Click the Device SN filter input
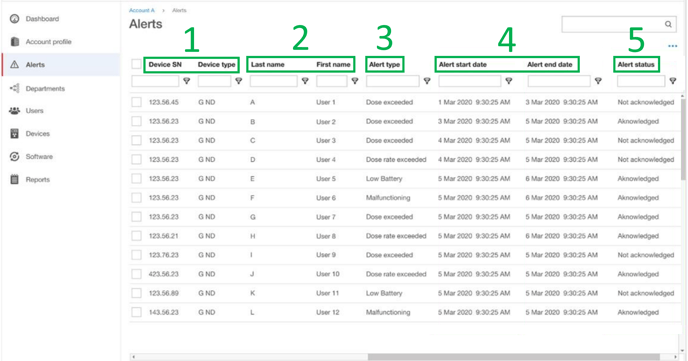The height and width of the screenshot is (361, 688). click(155, 81)
